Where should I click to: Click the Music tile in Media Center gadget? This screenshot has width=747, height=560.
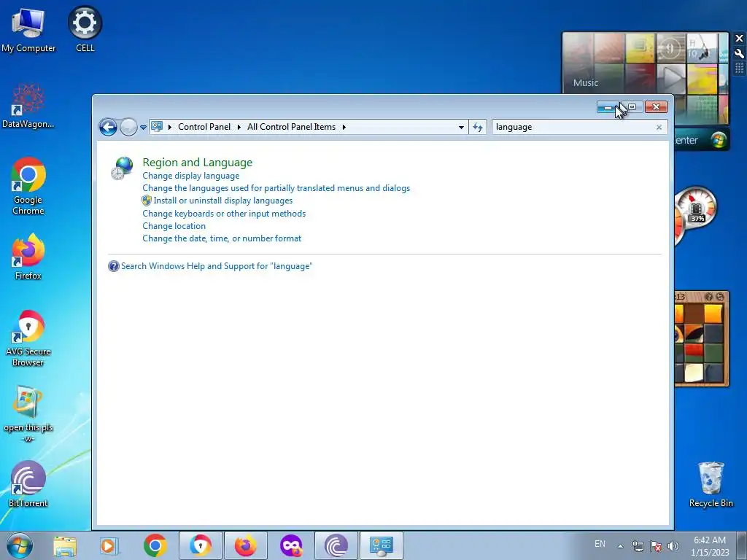586,82
